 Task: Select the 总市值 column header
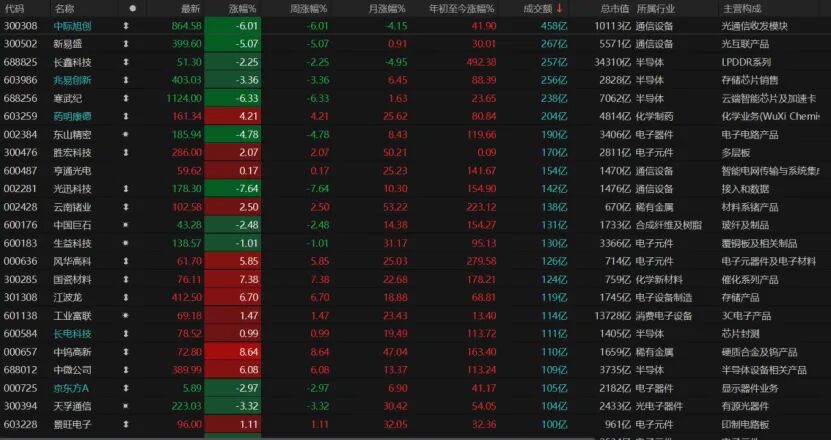(615, 8)
